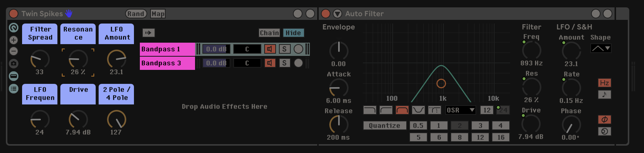This screenshot has height=153, width=644.
Task: Toggle the Twin Spikes device activator
Action: (14, 14)
